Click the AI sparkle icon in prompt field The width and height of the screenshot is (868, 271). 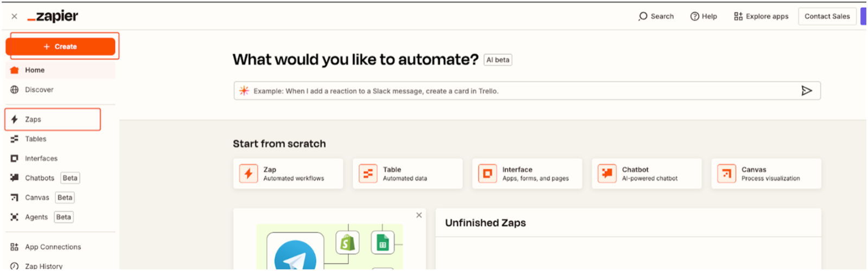coord(244,91)
